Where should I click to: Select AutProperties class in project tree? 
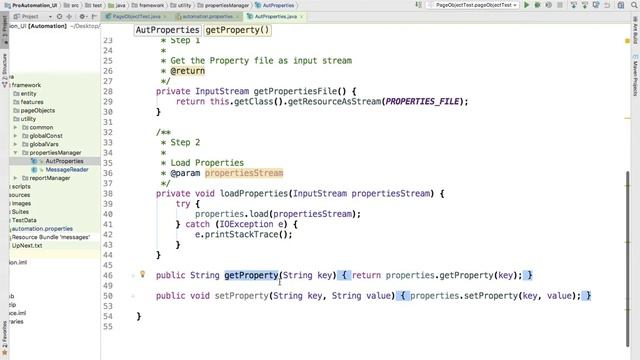click(x=57, y=161)
